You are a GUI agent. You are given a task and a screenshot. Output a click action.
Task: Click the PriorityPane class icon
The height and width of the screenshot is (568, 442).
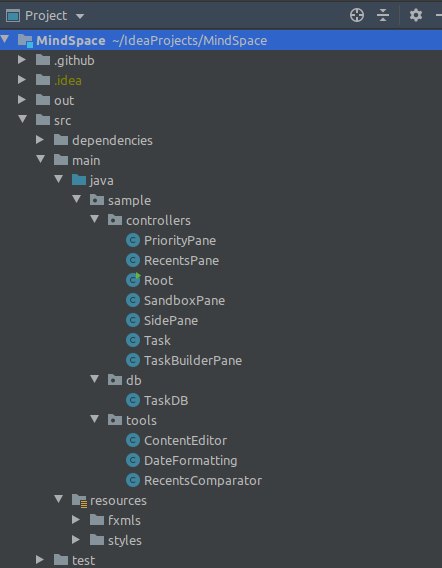(133, 240)
